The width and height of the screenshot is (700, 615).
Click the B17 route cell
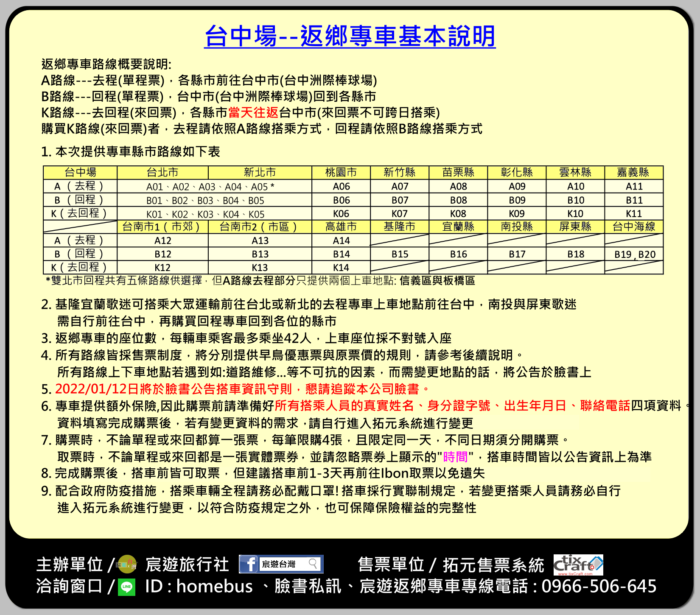(x=517, y=254)
